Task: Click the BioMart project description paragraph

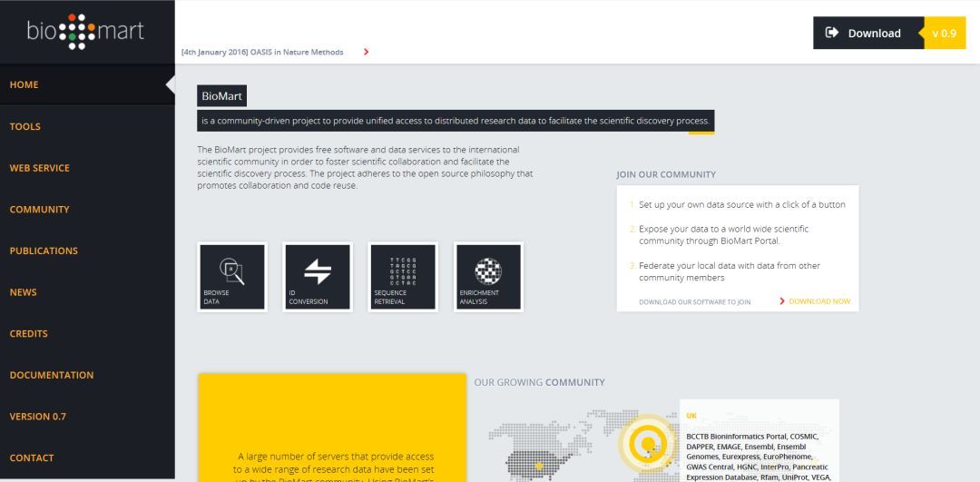Action: [365, 168]
